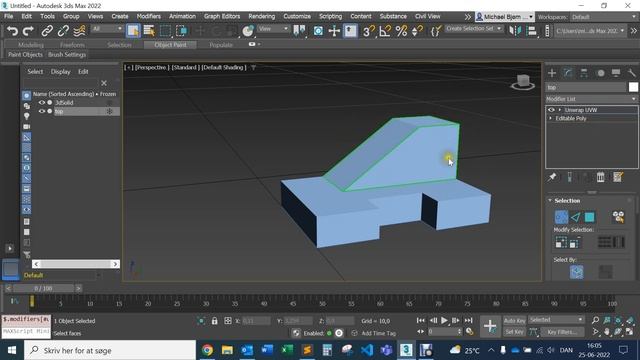Click Configure Modifier Sets icon
640x360 pixels.
pyautogui.click(x=618, y=177)
